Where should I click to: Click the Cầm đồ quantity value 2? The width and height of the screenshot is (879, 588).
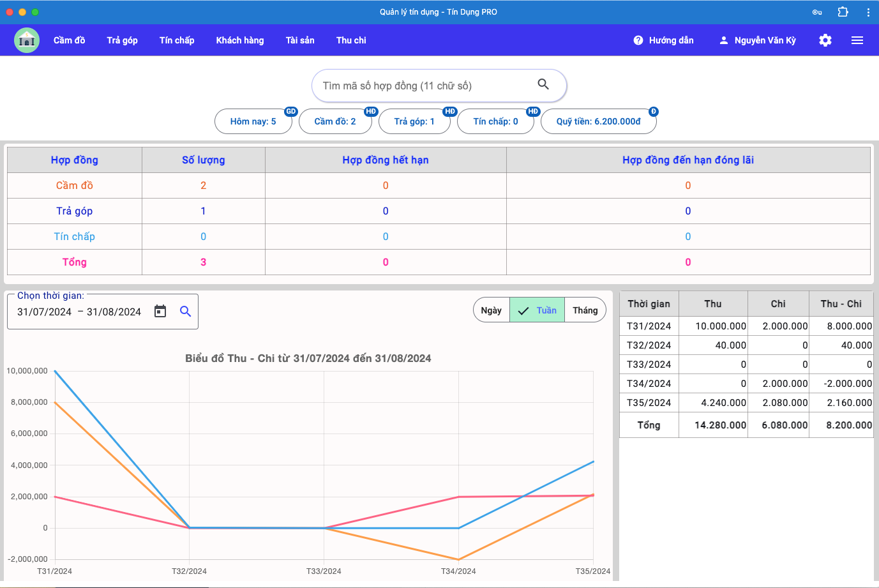(204, 185)
